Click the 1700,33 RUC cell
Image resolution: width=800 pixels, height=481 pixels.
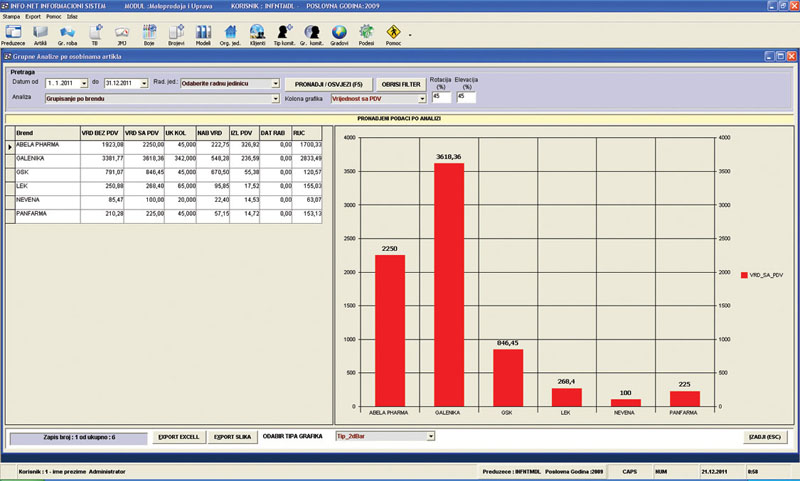click(x=307, y=146)
